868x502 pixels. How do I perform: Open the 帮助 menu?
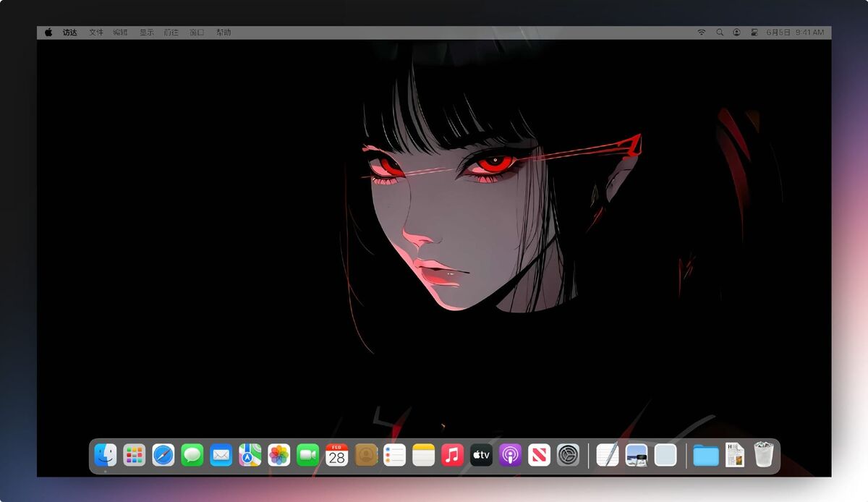pyautogui.click(x=224, y=33)
